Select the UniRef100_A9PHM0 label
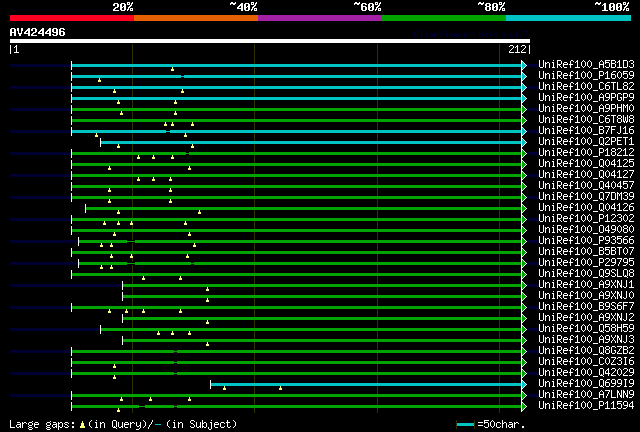This screenshot has height=432, width=640. click(586, 108)
